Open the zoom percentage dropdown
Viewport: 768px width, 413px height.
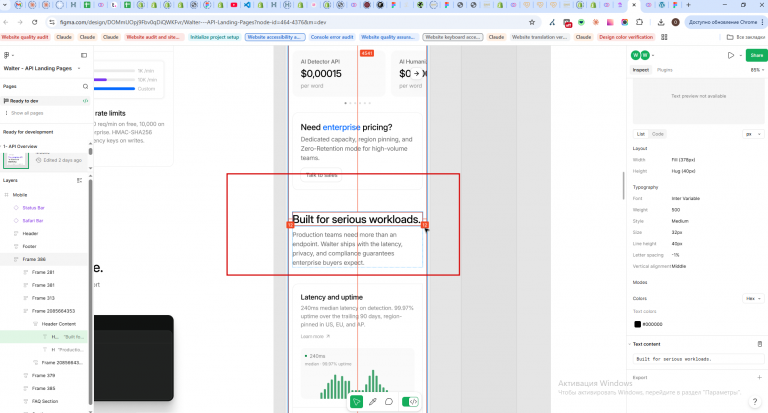[757, 70]
